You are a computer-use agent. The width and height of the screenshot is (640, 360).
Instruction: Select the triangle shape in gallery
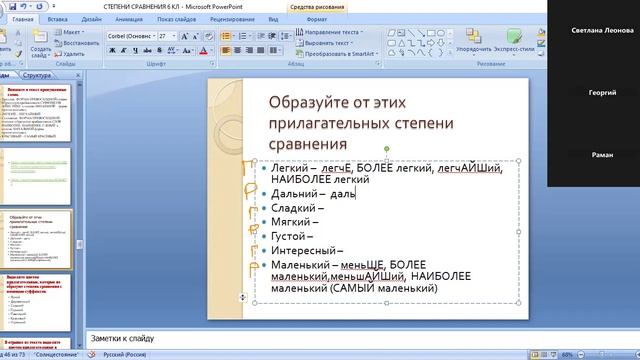point(401,43)
